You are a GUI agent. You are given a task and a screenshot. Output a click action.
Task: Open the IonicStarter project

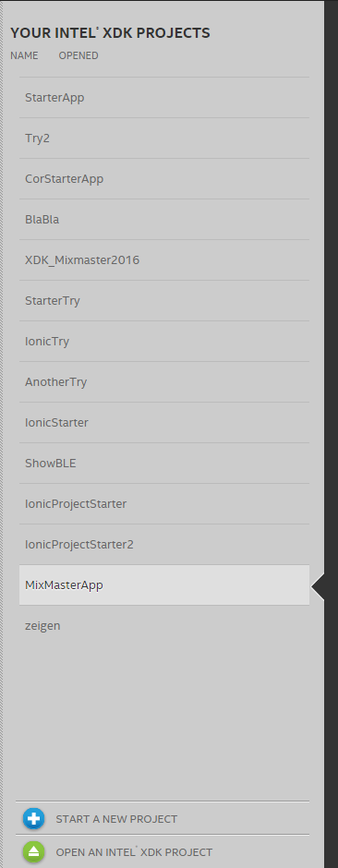click(x=164, y=422)
